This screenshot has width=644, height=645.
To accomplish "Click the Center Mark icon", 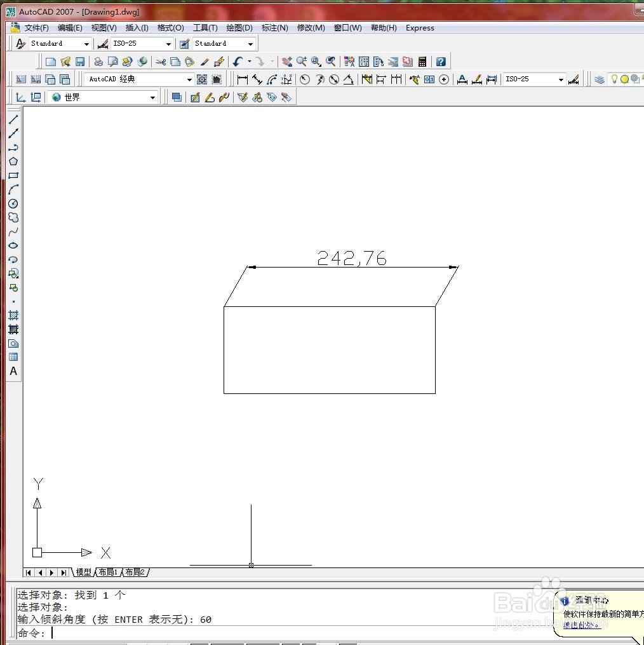I will 444,79.
